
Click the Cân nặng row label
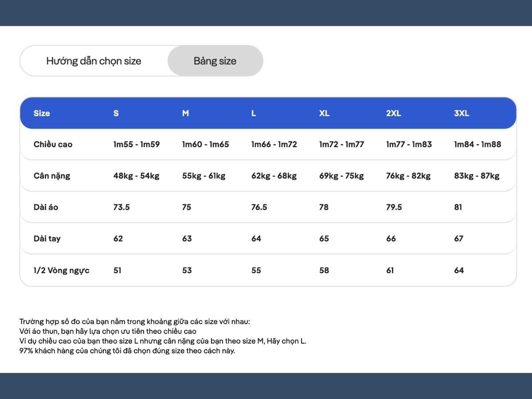point(52,176)
